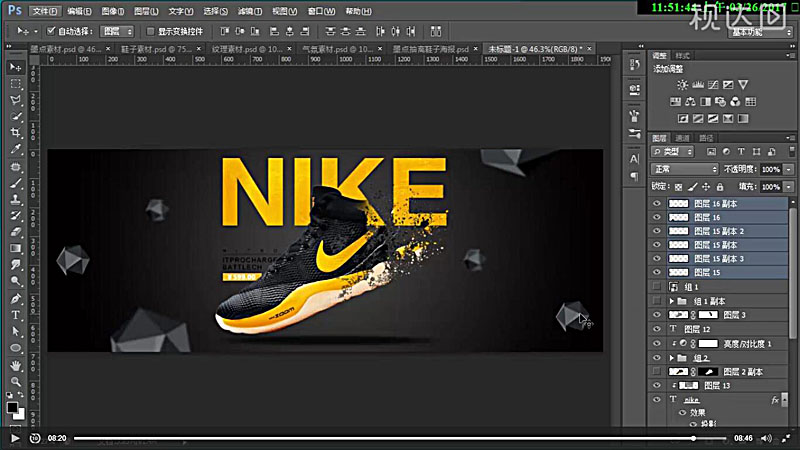
Task: Hide layer 图层 15 副本 3
Action: tap(657, 259)
